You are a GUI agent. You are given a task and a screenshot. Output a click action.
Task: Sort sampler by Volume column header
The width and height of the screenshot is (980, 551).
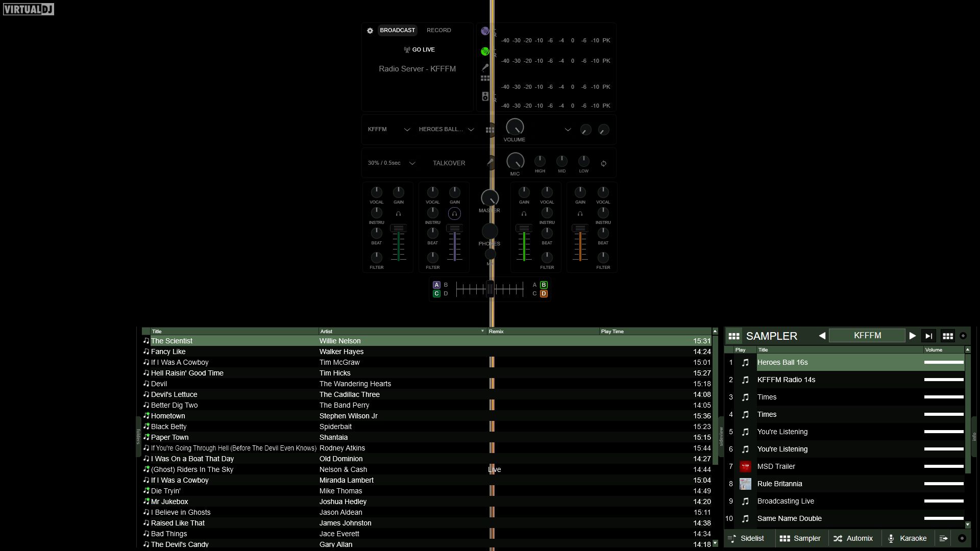[944, 350]
